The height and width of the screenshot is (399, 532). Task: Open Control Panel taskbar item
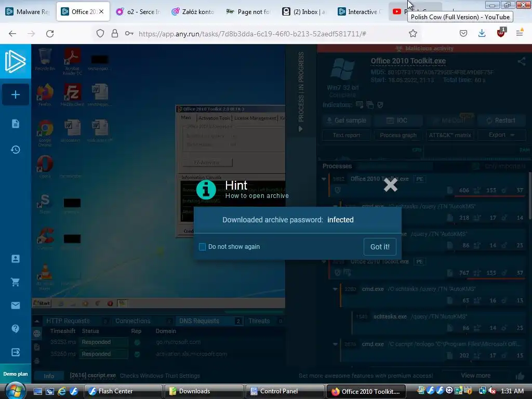[x=285, y=391]
